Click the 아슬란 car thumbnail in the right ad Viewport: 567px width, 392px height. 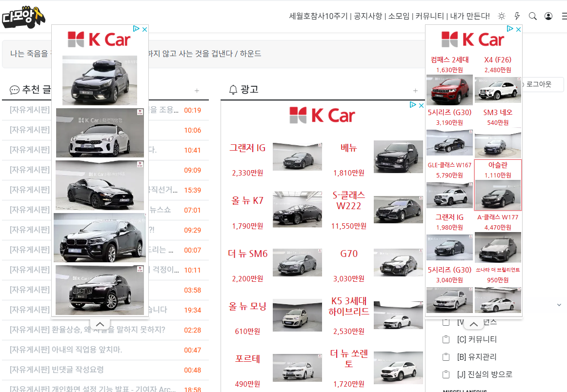(498, 195)
